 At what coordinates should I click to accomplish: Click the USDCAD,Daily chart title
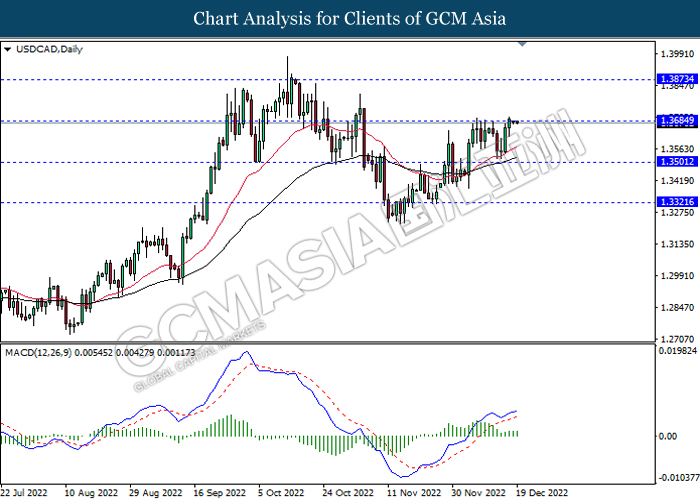[x=49, y=49]
